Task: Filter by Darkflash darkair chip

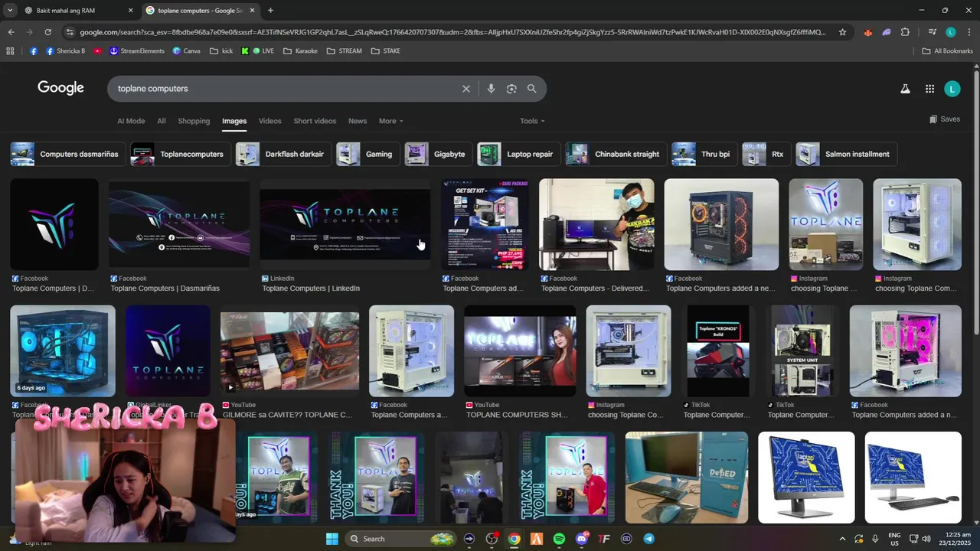Action: click(283, 154)
